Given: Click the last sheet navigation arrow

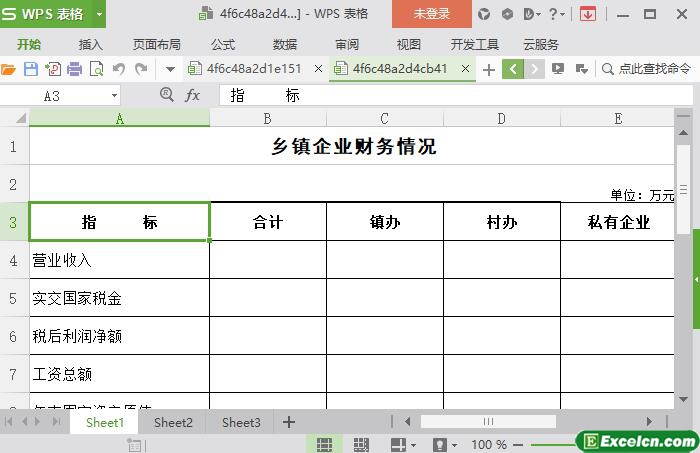Looking at the screenshot, I should pos(56,422).
